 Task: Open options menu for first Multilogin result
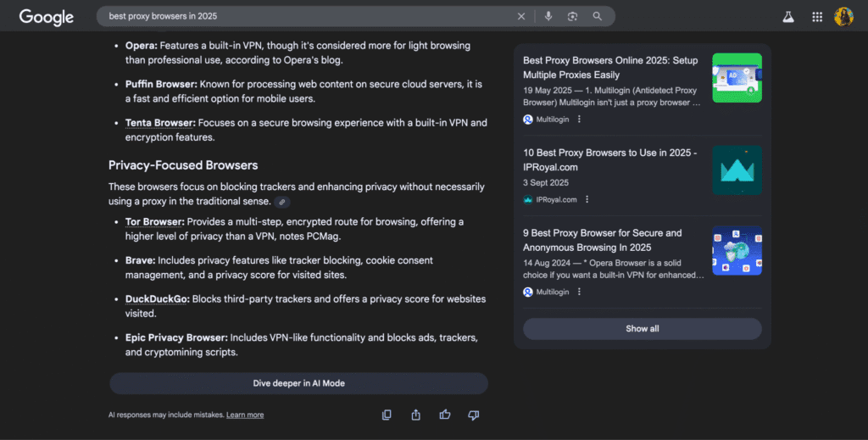pyautogui.click(x=580, y=120)
